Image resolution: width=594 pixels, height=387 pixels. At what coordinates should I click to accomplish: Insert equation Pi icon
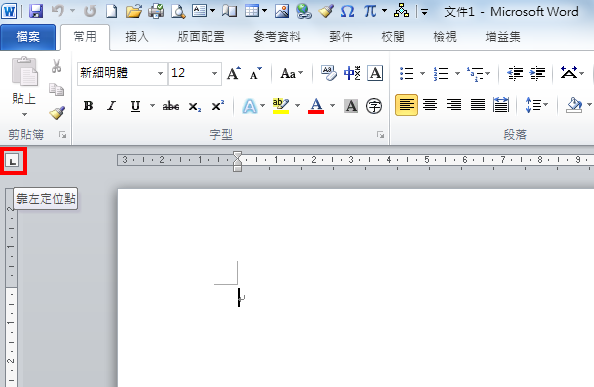(x=370, y=11)
